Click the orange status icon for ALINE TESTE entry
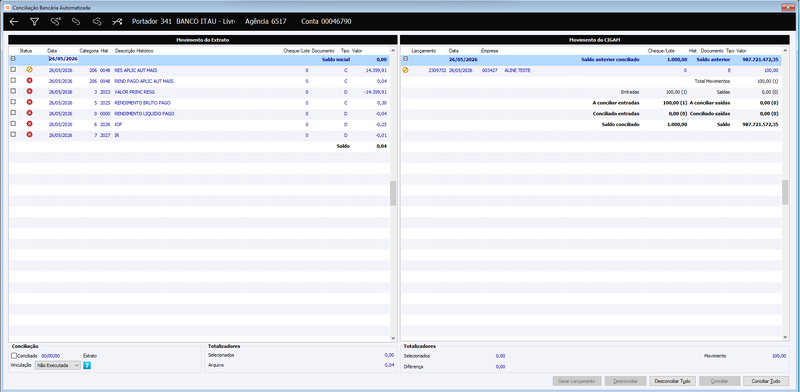This screenshot has height=392, width=800. (406, 70)
